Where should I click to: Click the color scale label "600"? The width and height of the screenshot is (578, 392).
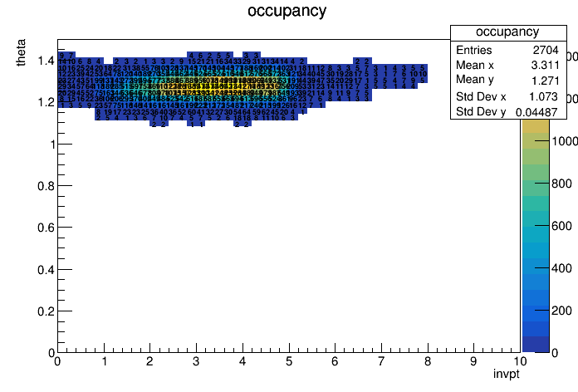pyautogui.click(x=561, y=226)
